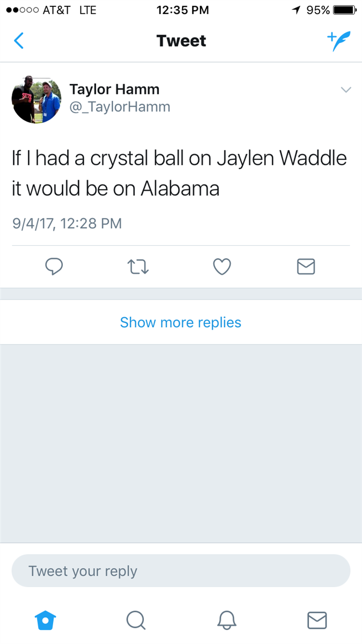
Task: Compose a new tweet with the quill icon
Action: [x=338, y=41]
